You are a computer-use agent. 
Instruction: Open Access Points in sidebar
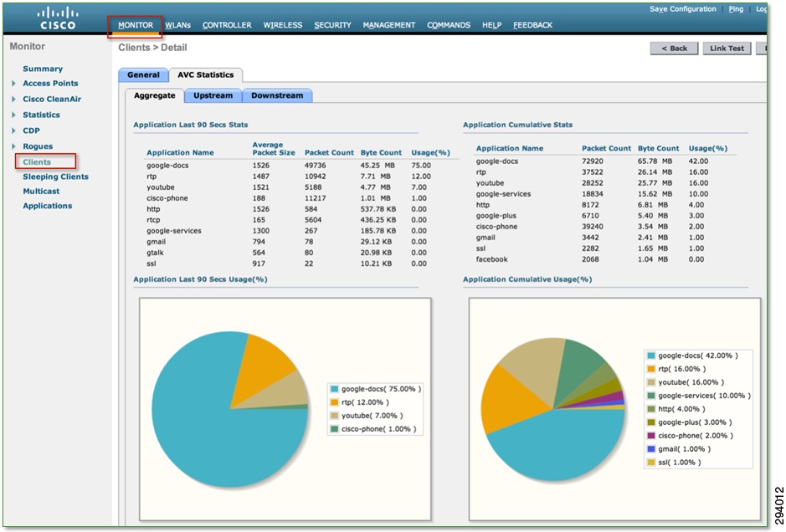pos(50,83)
